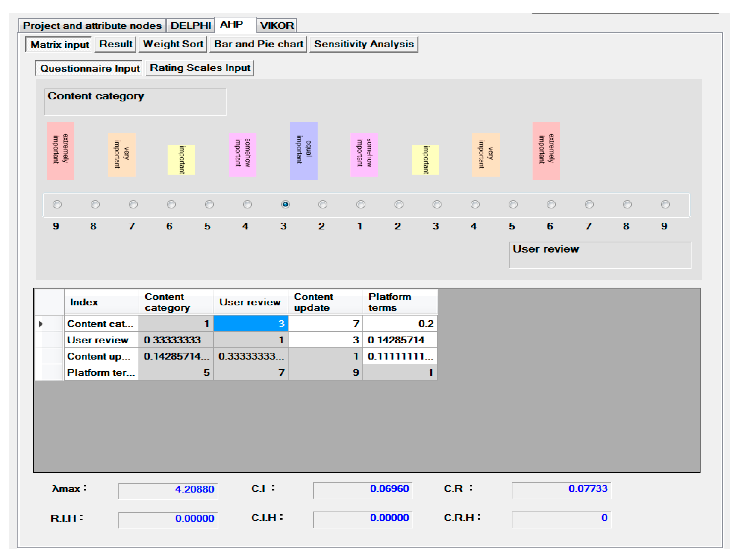Image resolution: width=743 pixels, height=560 pixels.
Task: Switch to Rating Scales Input
Action: point(200,68)
